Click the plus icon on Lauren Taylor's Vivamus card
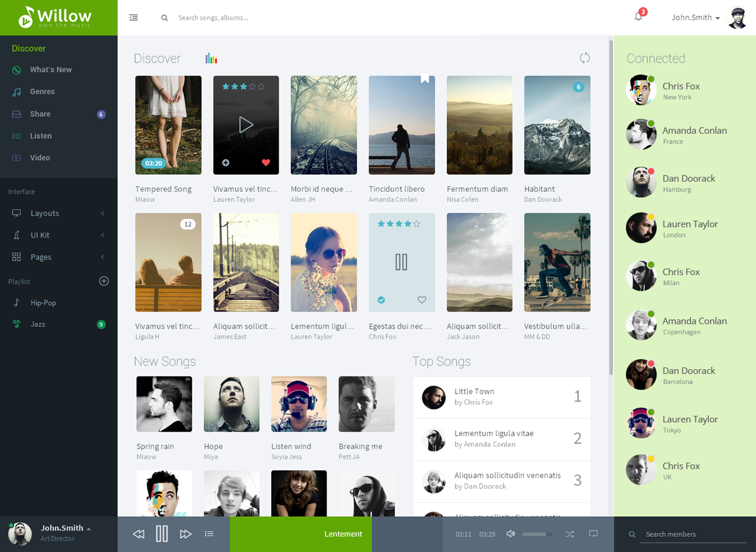 click(225, 163)
